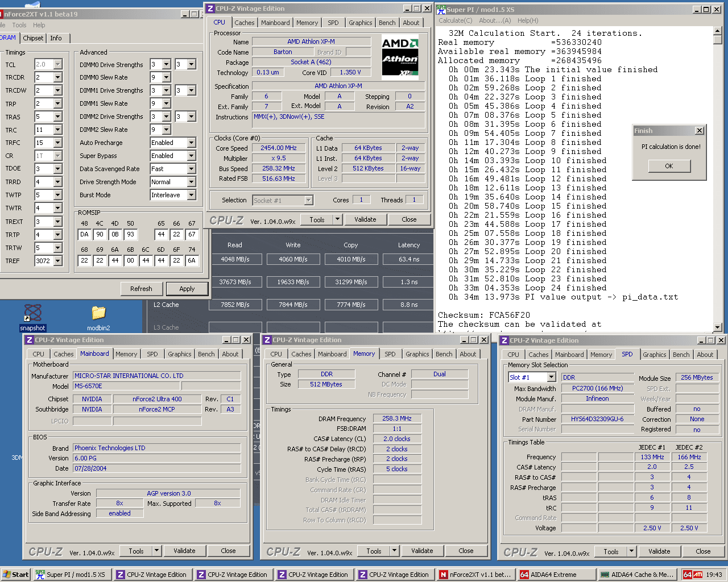Click the ROMSIP field containing 67
This screenshot has height=582, width=728.
192,234
